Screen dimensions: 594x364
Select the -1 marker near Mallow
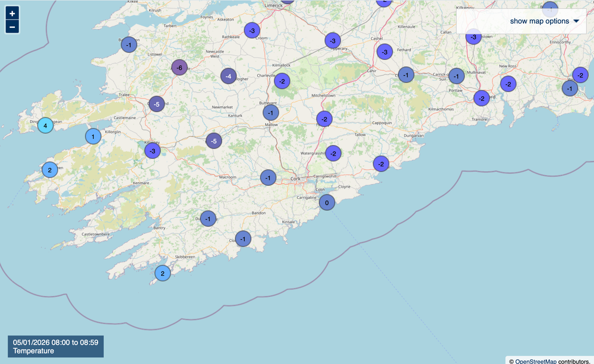coord(271,113)
